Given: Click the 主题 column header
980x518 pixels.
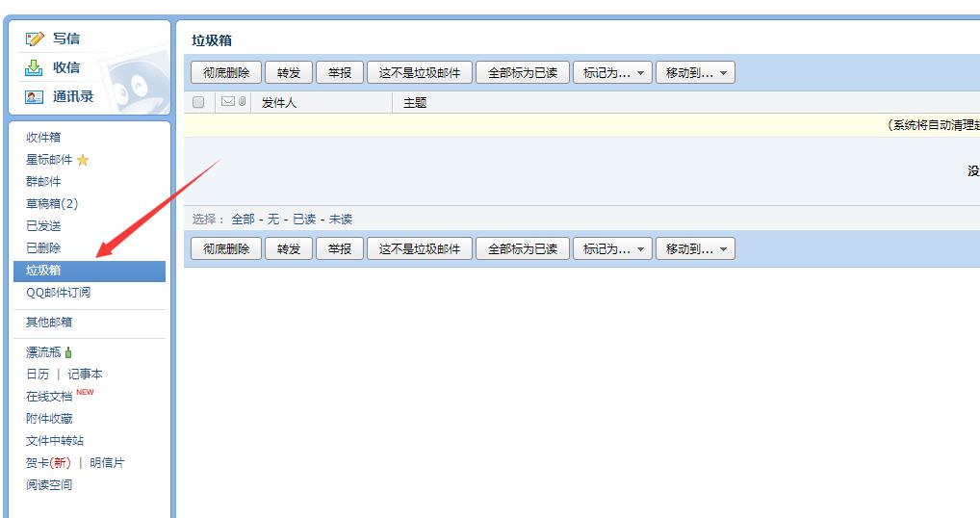Looking at the screenshot, I should click(414, 103).
